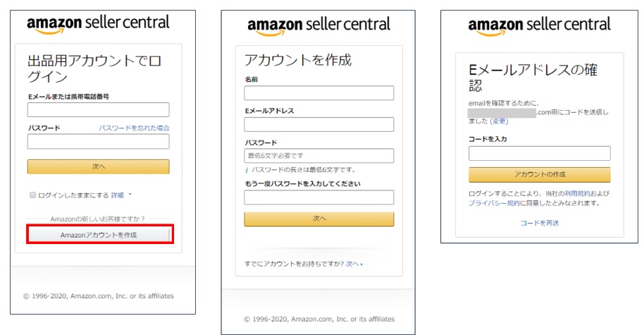Screen dimensions: 644x335
Task: Open the パスワードを忘れた場合 link
Action: [134, 128]
